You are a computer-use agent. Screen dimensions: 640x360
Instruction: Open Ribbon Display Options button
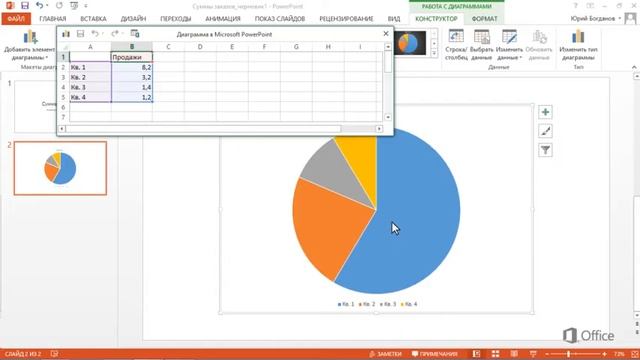click(x=590, y=6)
